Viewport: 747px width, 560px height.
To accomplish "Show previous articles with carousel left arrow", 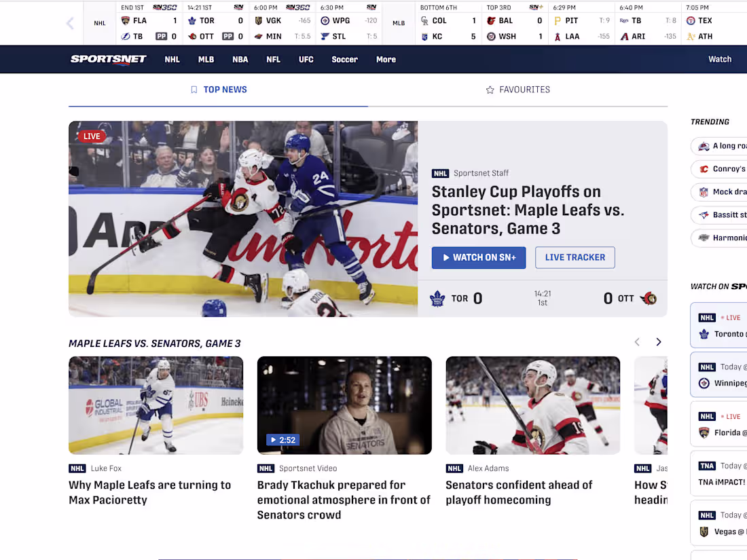I will (637, 342).
